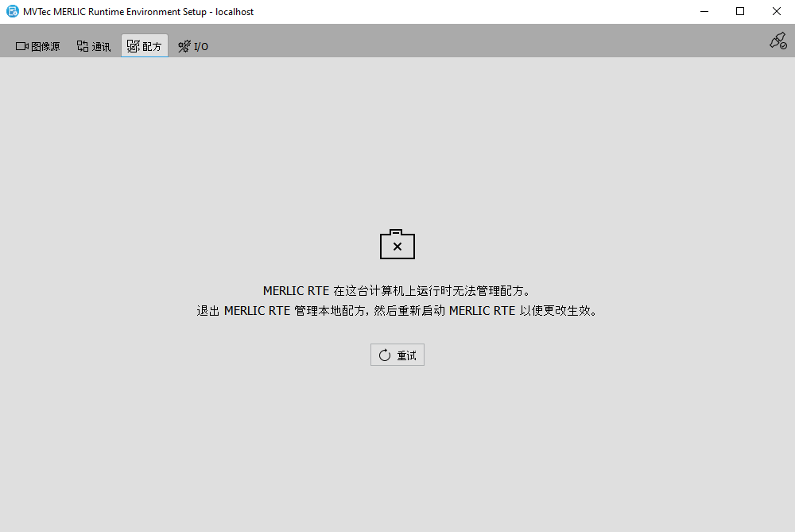Click the 通讯 tab's network icon
The width and height of the screenshot is (795, 532).
83,46
